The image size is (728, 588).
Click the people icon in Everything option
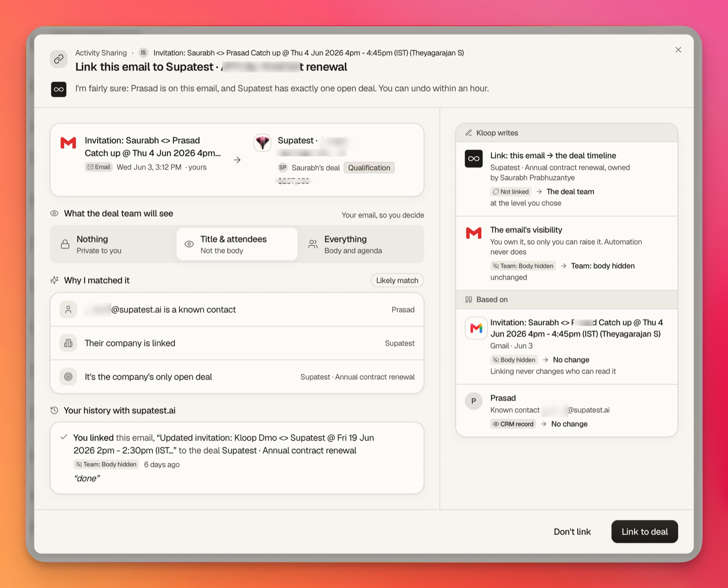313,244
